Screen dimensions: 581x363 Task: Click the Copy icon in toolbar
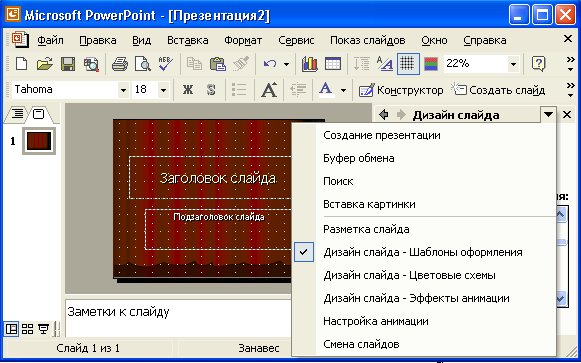194,64
